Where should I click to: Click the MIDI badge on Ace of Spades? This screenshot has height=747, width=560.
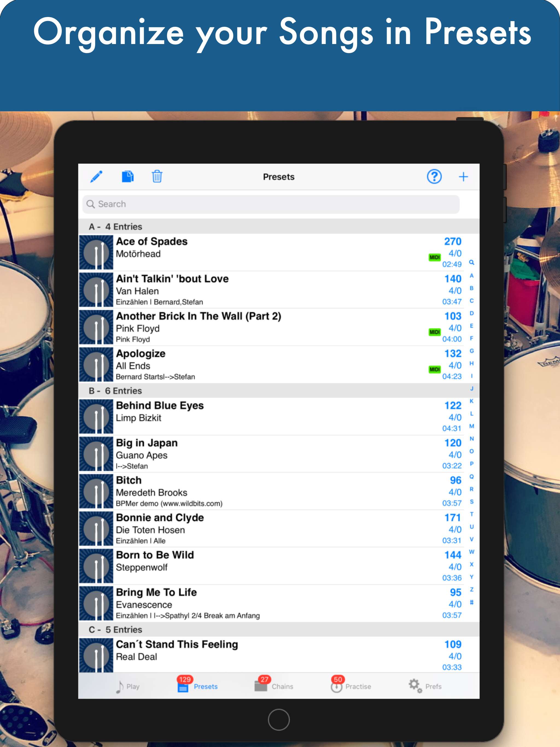point(434,257)
